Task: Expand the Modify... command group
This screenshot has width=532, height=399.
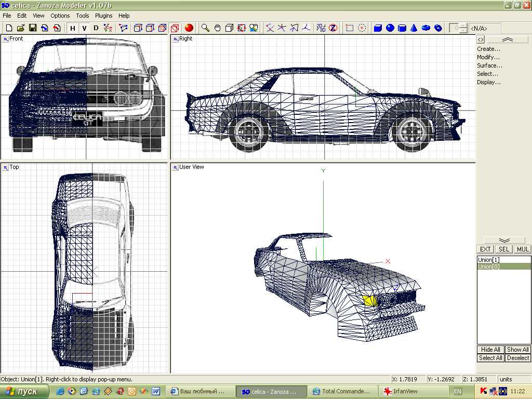Action: pos(488,57)
